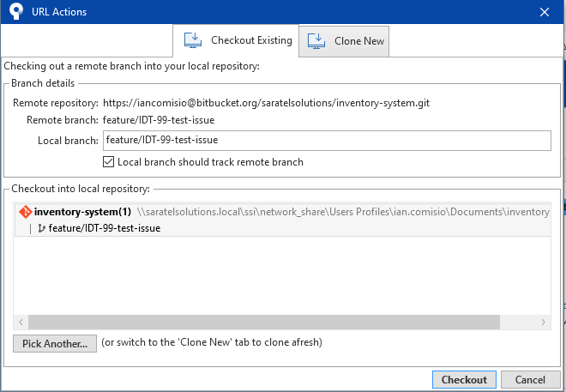Switch to the Clone New tab
The width and height of the screenshot is (566, 392).
click(344, 41)
